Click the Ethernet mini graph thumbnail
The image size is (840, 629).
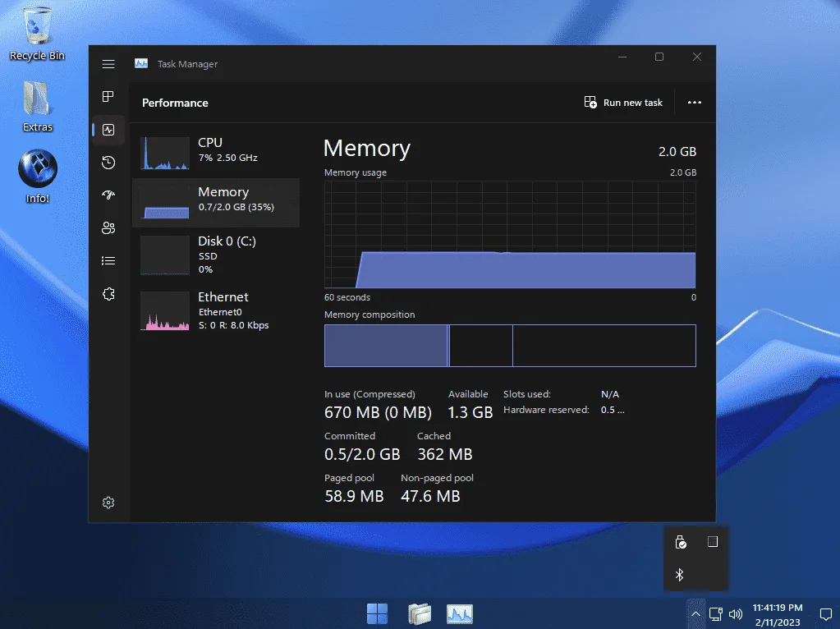coord(165,310)
